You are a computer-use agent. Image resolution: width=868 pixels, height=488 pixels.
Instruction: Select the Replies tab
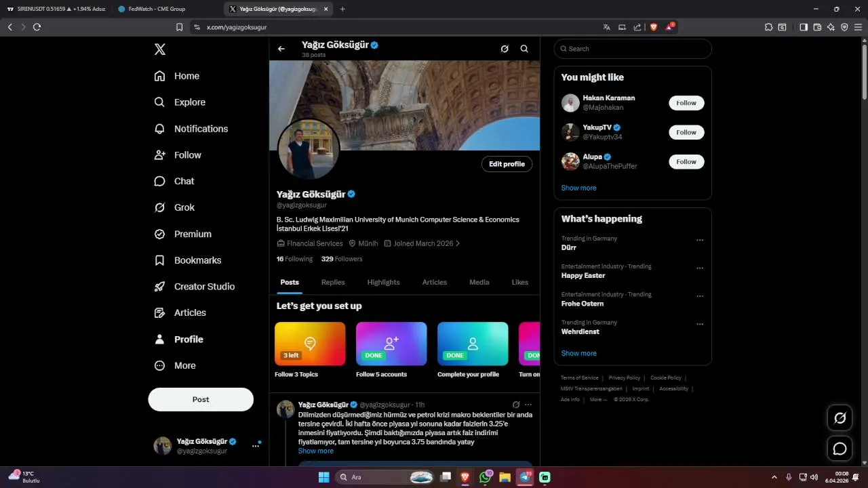(333, 282)
